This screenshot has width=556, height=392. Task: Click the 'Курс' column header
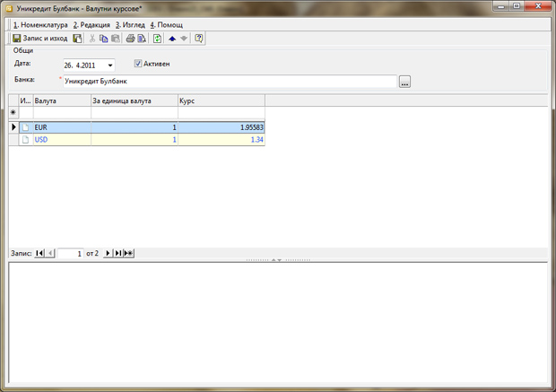(x=222, y=100)
